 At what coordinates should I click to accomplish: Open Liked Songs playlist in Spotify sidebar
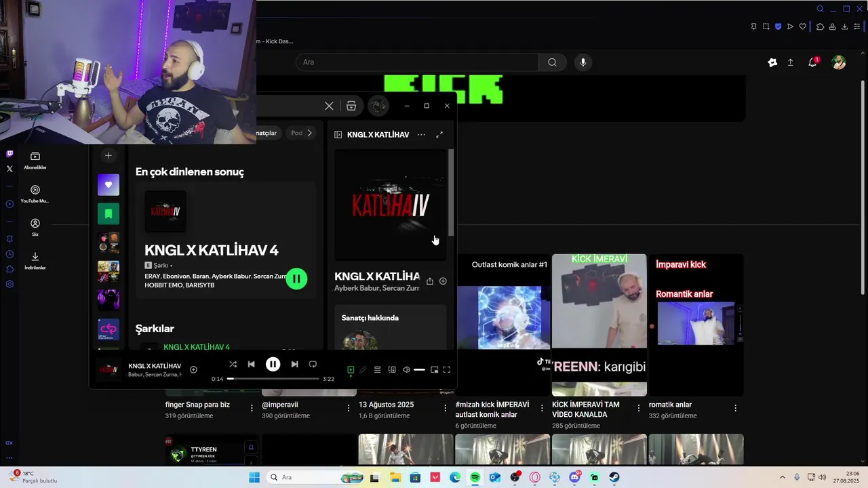[x=108, y=184]
